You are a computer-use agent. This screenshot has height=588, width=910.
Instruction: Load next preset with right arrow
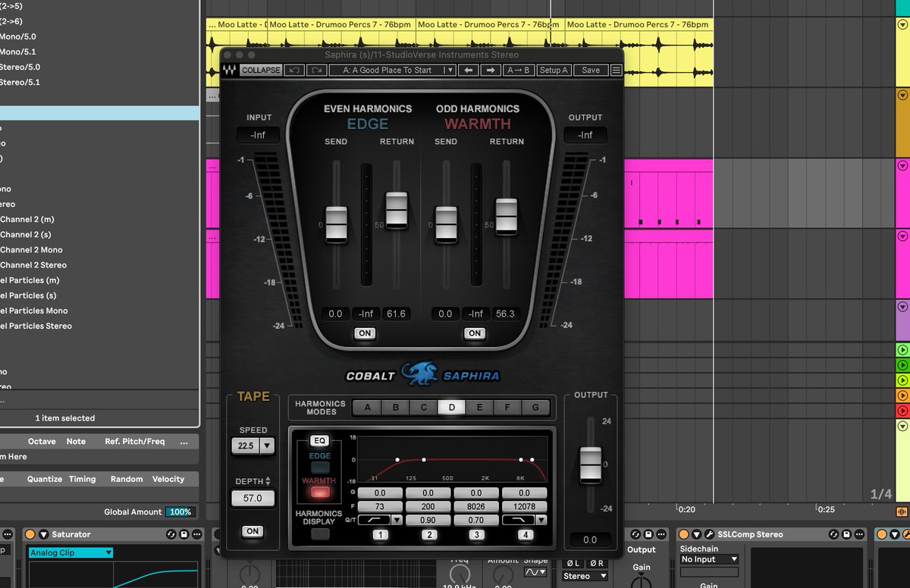pyautogui.click(x=491, y=70)
